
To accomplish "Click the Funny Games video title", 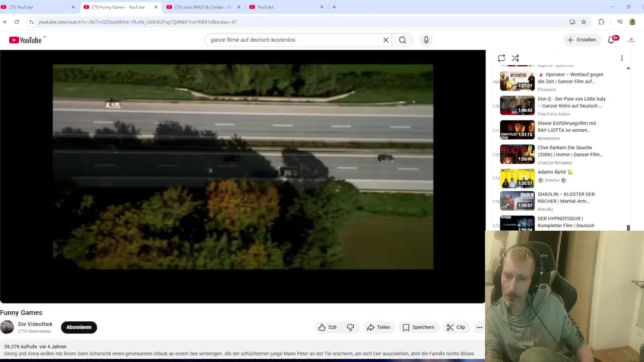I will (x=21, y=313).
